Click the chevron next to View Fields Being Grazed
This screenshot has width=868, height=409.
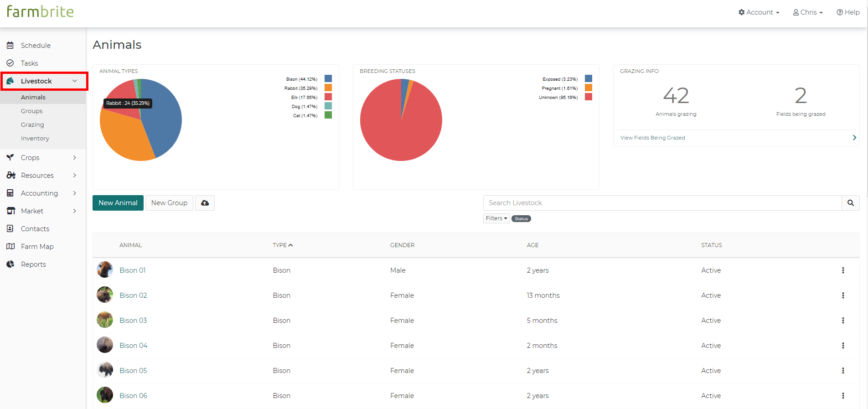[854, 138]
